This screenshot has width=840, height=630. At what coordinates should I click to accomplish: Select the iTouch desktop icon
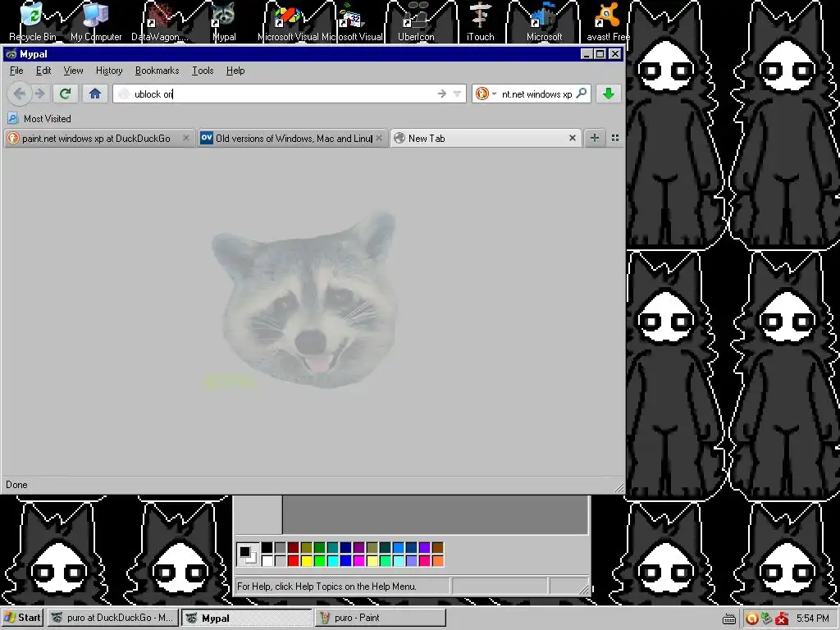coord(480,21)
